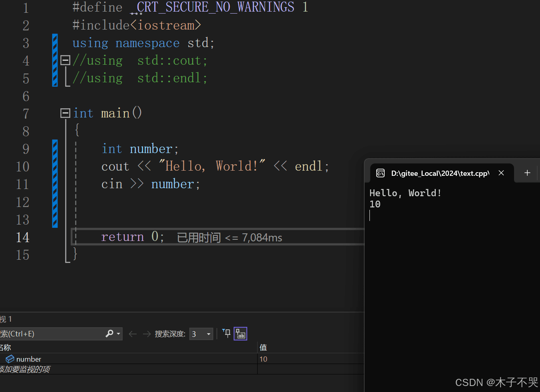Click value 10 of number variable
The height and width of the screenshot is (392, 540).
263,359
